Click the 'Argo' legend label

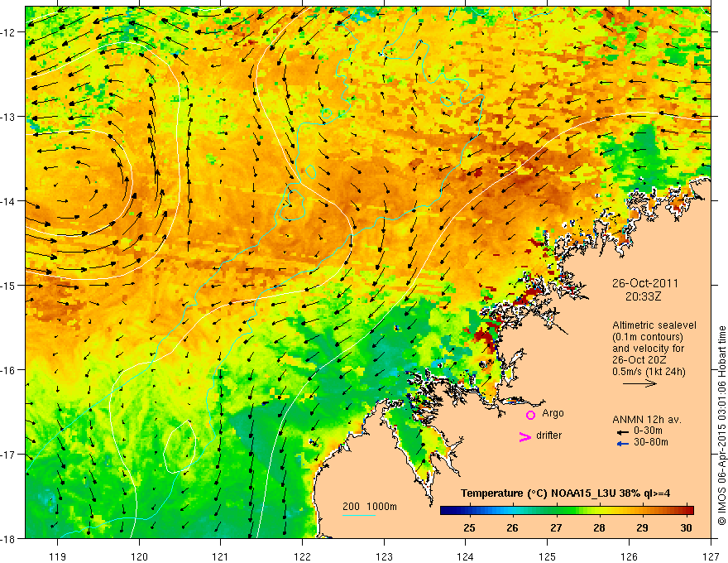click(553, 413)
